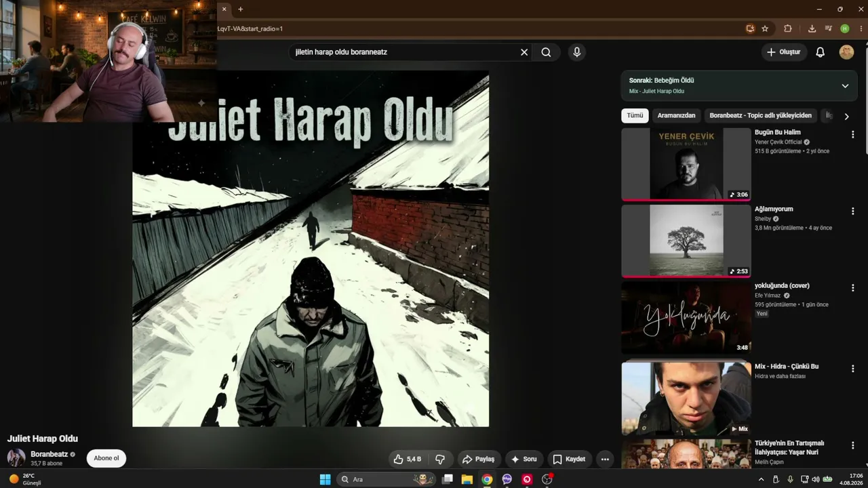Open the Yener Çevik Official channel link
This screenshot has width=868, height=488.
778,142
